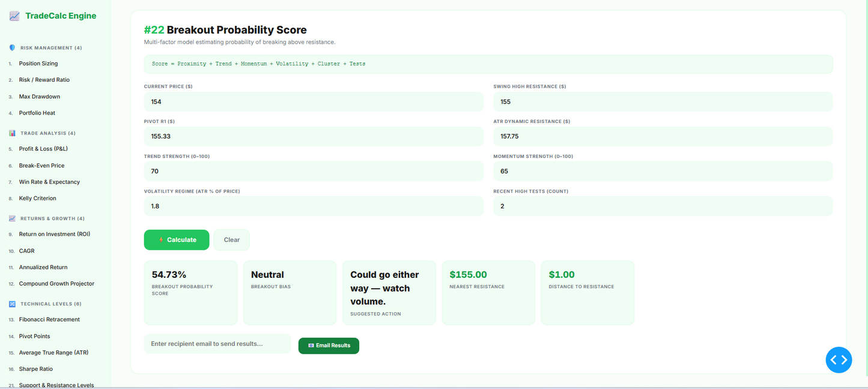The image size is (868, 389).
Task: Focus the Momentum Strength input
Action: click(x=663, y=171)
